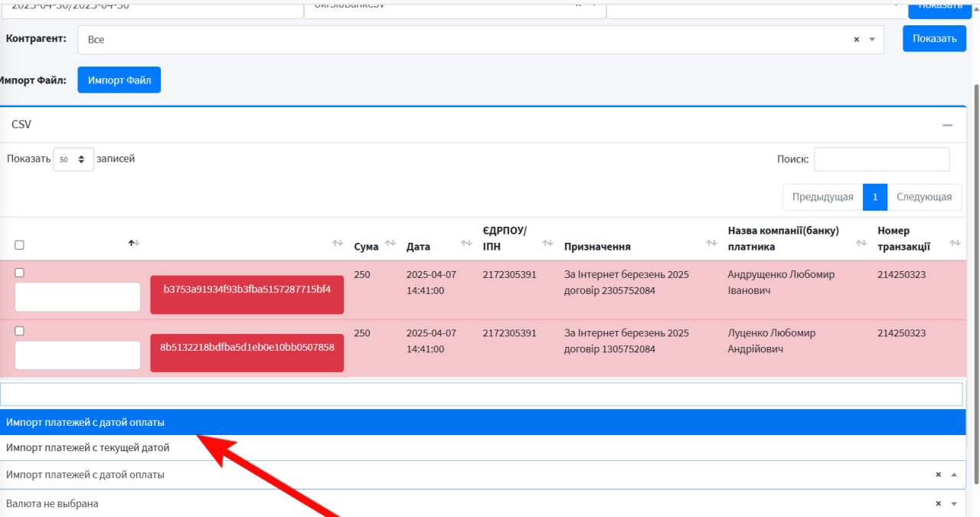
Task: Go to Следующая page
Action: 924,197
